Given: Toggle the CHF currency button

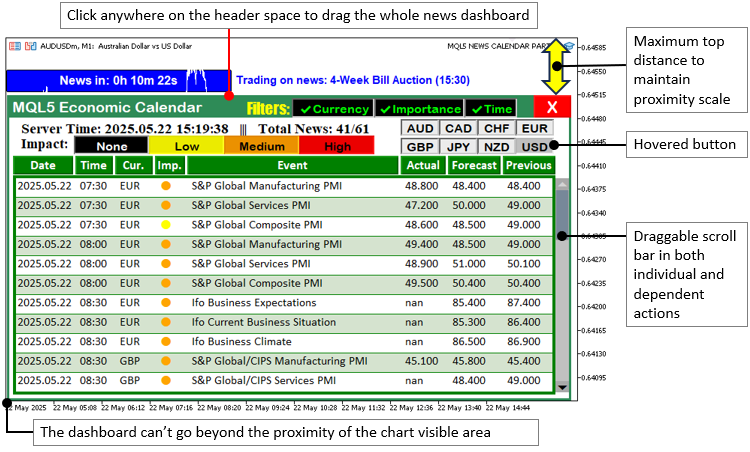Looking at the screenshot, I should [x=496, y=128].
